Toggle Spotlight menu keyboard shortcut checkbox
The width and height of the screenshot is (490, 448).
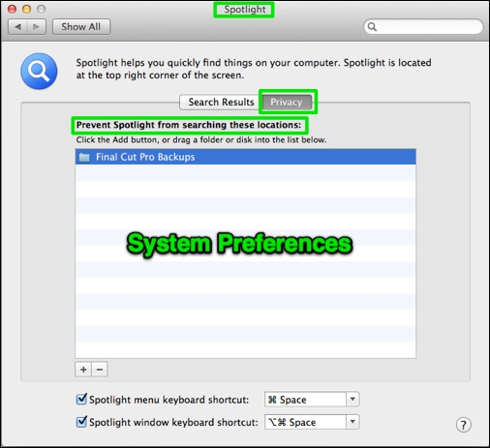point(81,400)
